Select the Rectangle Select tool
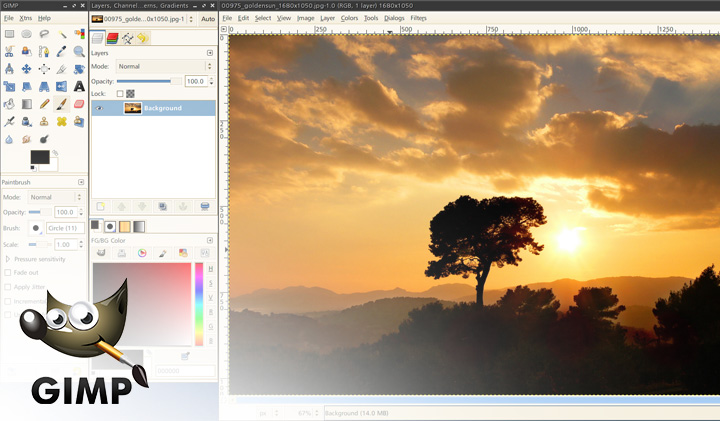Image resolution: width=720 pixels, height=421 pixels. click(x=9, y=34)
